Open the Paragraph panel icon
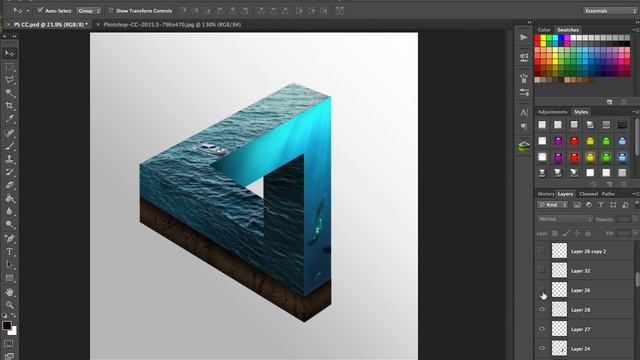The image size is (640, 360). (524, 127)
